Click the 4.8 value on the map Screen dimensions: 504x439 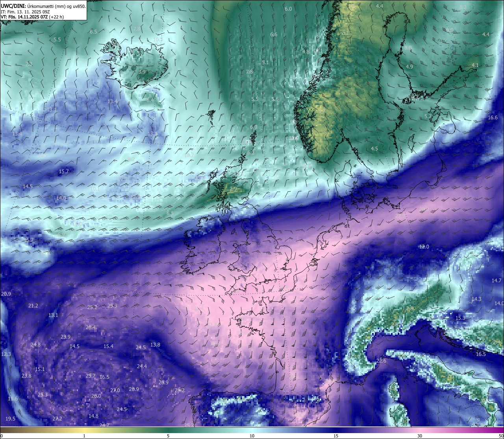pos(306,52)
